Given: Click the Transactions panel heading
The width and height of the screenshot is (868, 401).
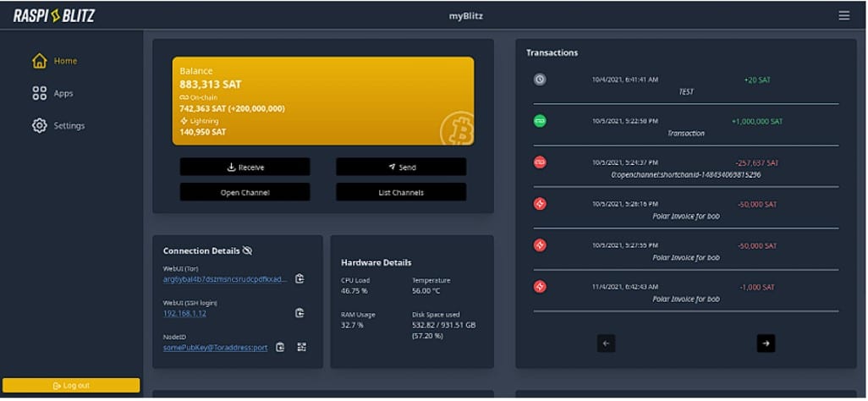Looking at the screenshot, I should click(x=552, y=52).
